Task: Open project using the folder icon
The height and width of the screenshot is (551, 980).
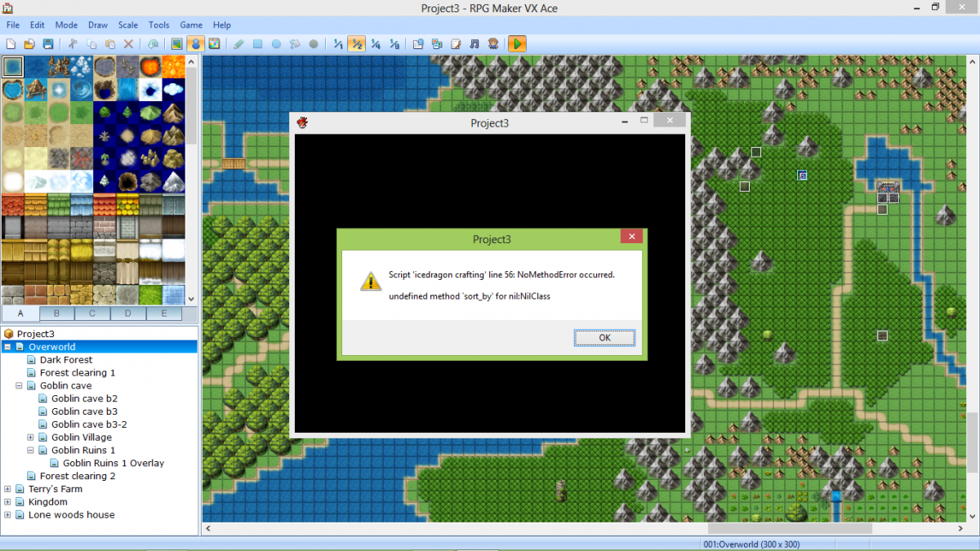Action: 29,44
